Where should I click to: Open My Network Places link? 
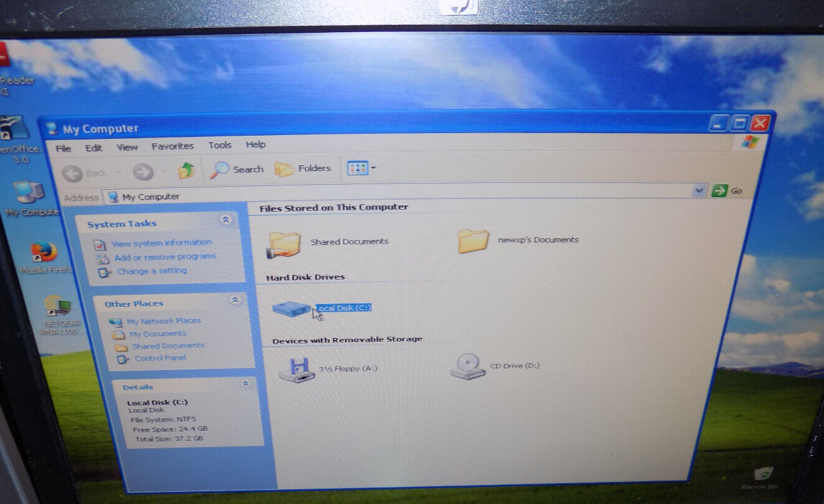pyautogui.click(x=164, y=321)
